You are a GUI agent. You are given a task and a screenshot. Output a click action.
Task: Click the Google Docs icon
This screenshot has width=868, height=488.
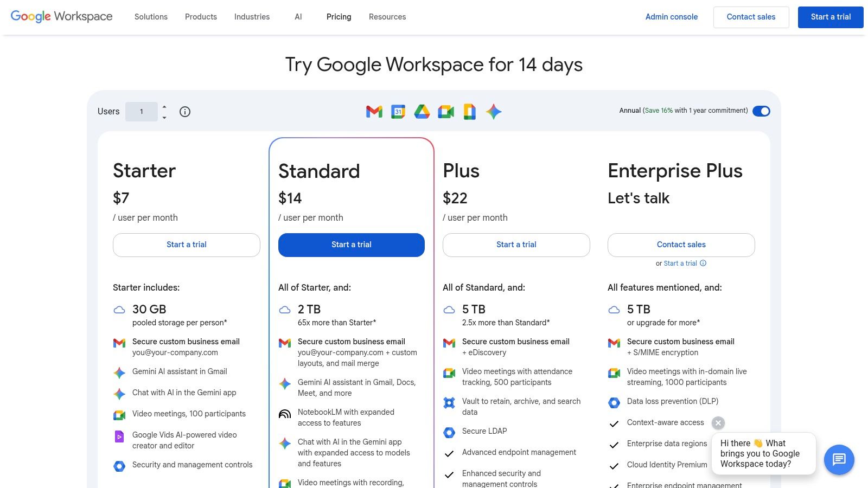[469, 112]
